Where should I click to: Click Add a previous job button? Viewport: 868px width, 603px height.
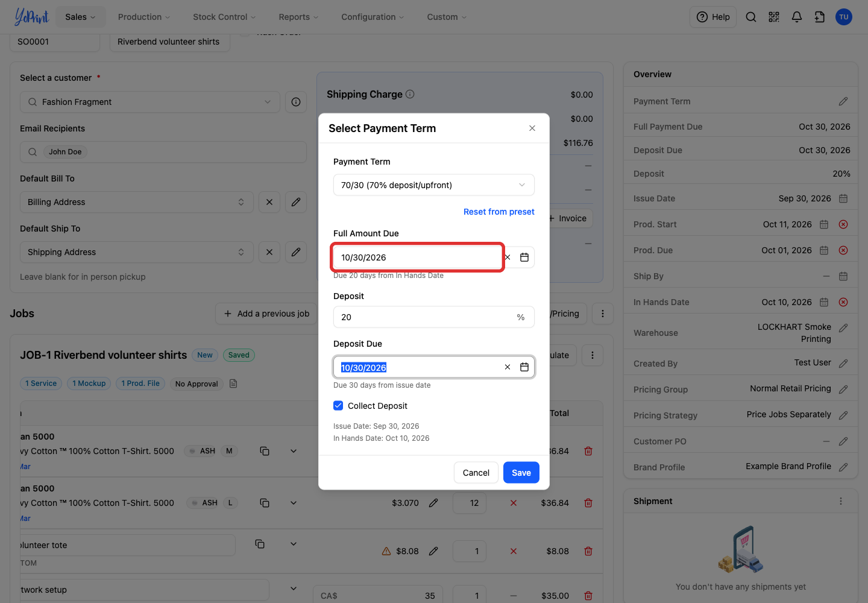(266, 314)
